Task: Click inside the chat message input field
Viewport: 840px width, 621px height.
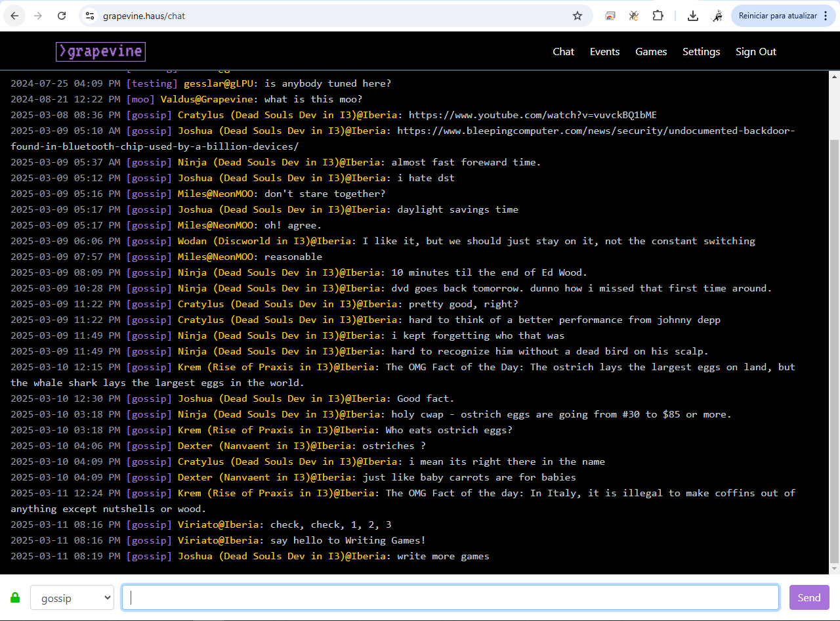Action: tap(450, 597)
